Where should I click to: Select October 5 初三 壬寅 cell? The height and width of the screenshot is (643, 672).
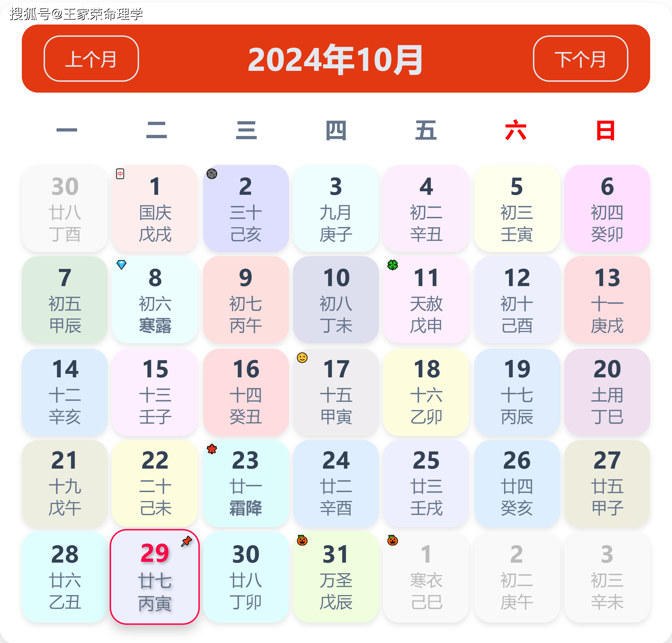point(517,209)
